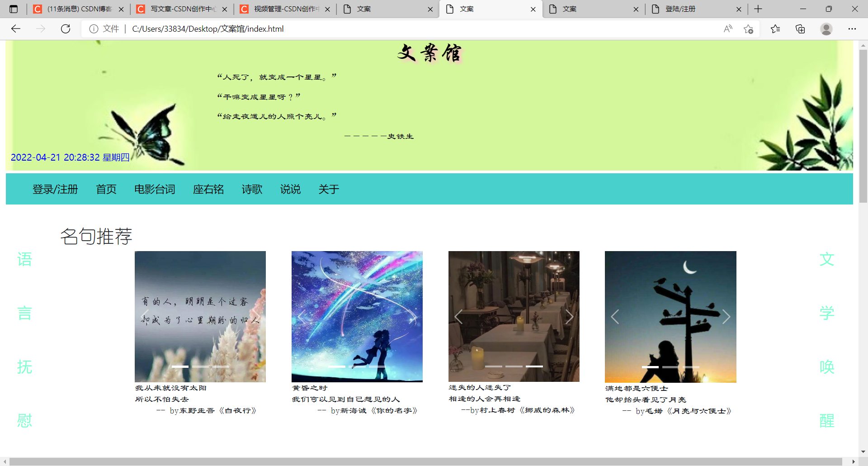Show next slide in 月亮与六便士 carousel
This screenshot has width=868, height=466.
(x=726, y=317)
